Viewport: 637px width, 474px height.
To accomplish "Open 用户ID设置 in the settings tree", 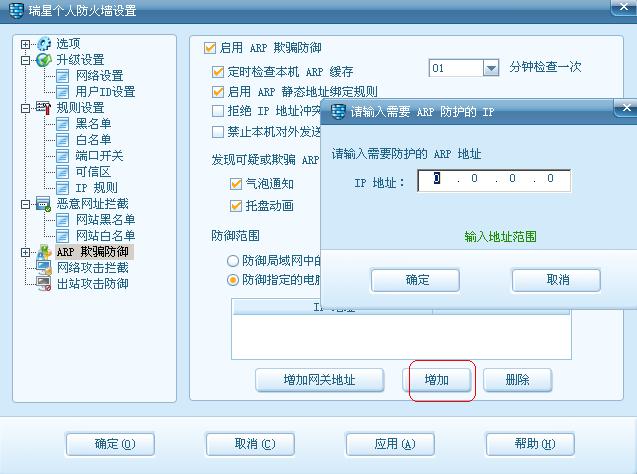I will coord(105,92).
